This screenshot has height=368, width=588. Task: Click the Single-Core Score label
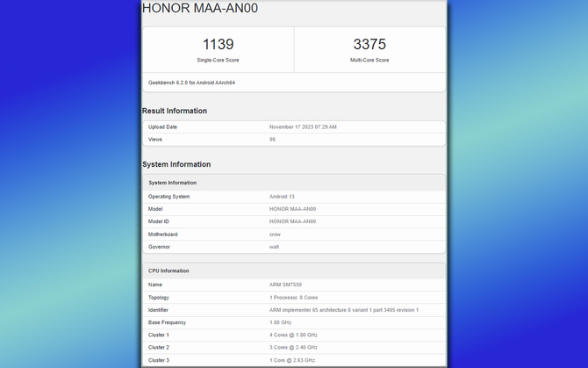pos(218,60)
